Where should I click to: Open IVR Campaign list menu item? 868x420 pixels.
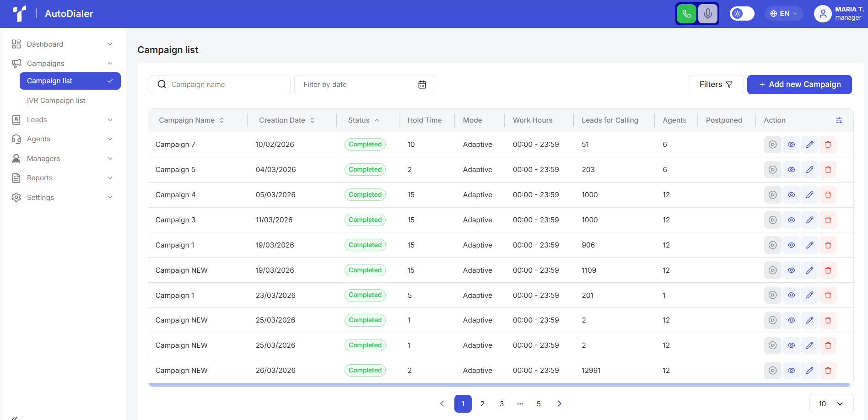(x=56, y=101)
